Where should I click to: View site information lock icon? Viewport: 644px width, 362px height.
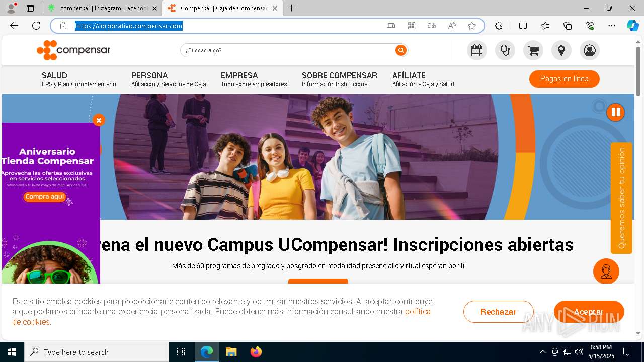63,26
